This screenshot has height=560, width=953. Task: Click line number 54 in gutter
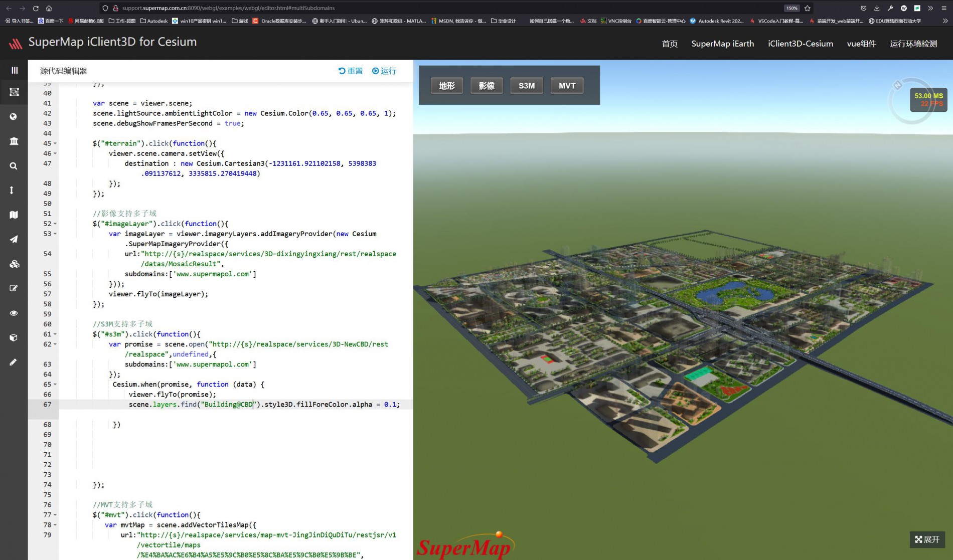47,254
